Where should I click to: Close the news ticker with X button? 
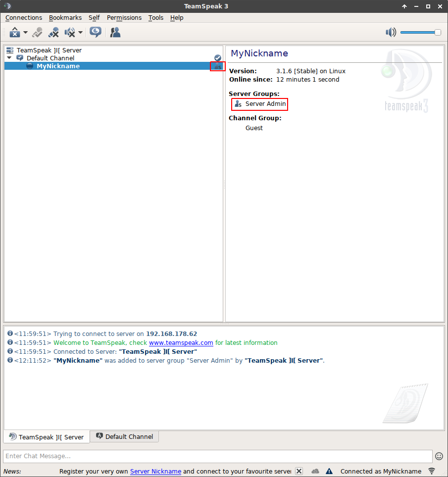299,471
